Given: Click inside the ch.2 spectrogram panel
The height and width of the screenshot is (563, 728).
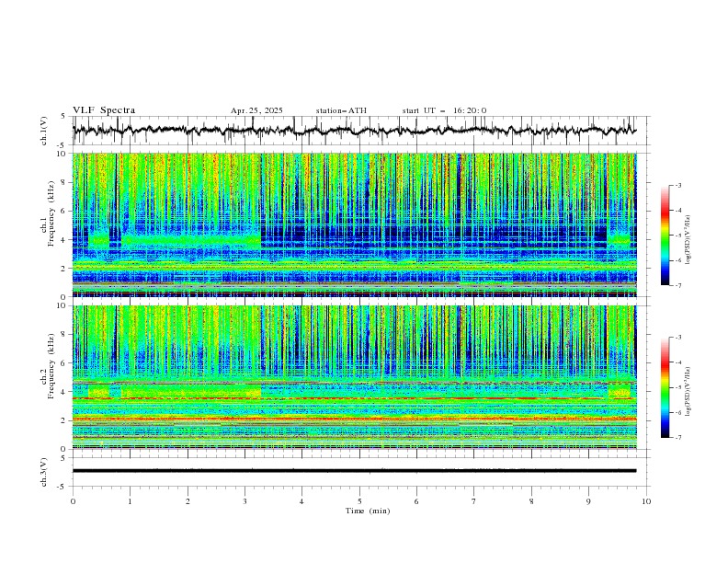Looking at the screenshot, I should pyautogui.click(x=354, y=377).
